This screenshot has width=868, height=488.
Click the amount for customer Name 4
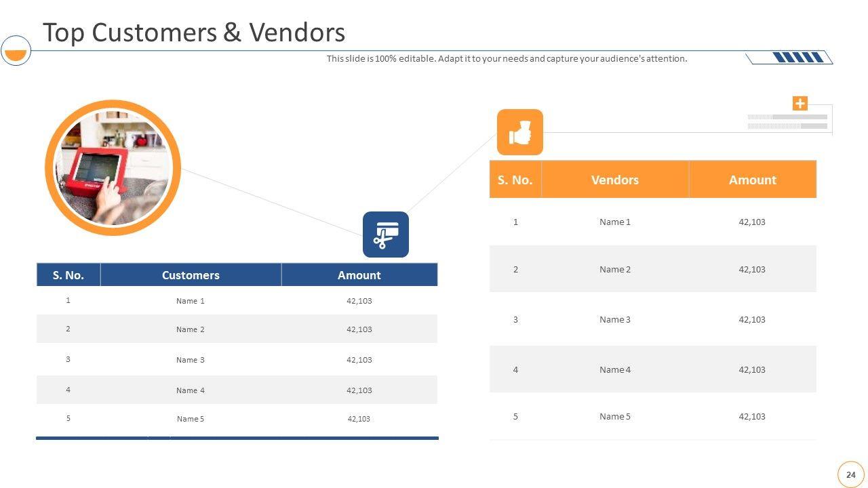pyautogui.click(x=359, y=390)
